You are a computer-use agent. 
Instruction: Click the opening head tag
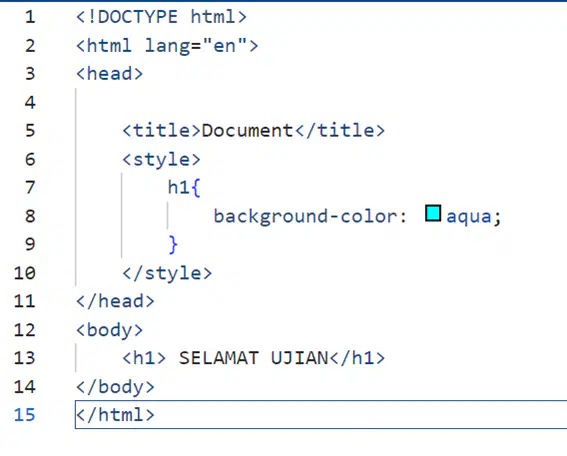tap(110, 74)
